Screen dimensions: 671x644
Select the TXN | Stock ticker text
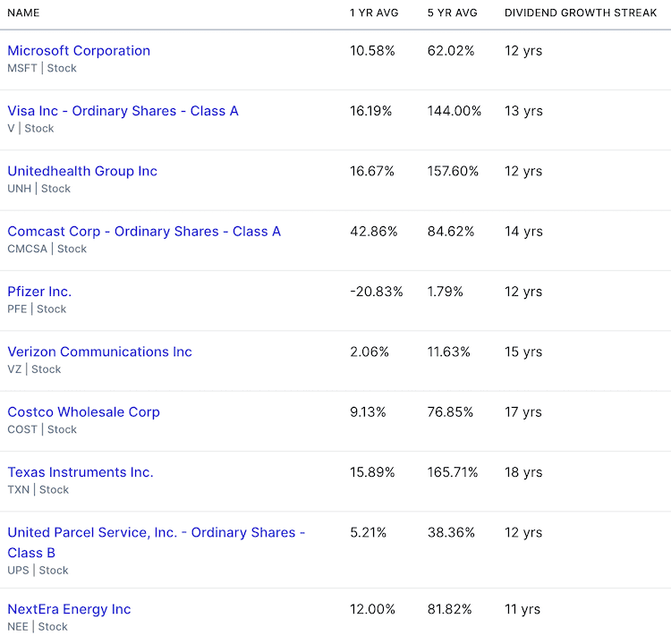tap(38, 489)
